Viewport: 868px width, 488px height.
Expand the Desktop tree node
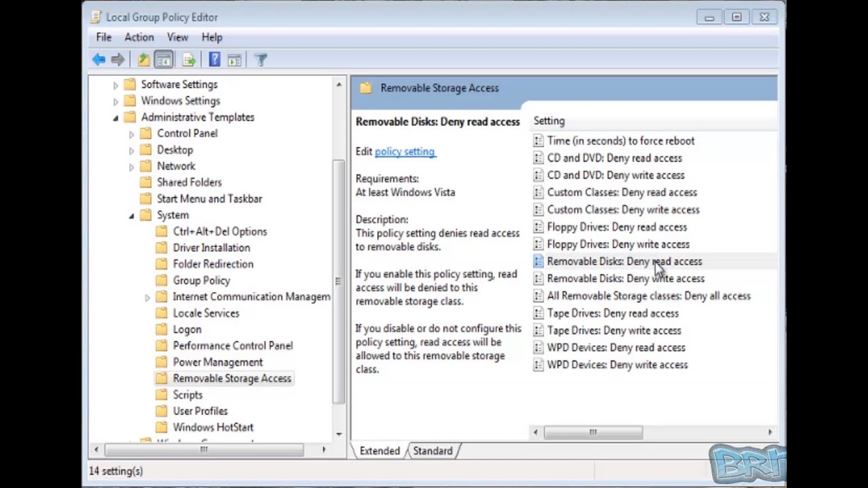[132, 150]
